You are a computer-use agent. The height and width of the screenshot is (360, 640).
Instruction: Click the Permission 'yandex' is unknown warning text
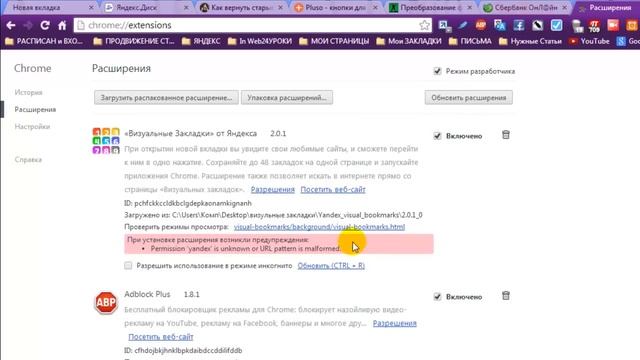(246, 249)
